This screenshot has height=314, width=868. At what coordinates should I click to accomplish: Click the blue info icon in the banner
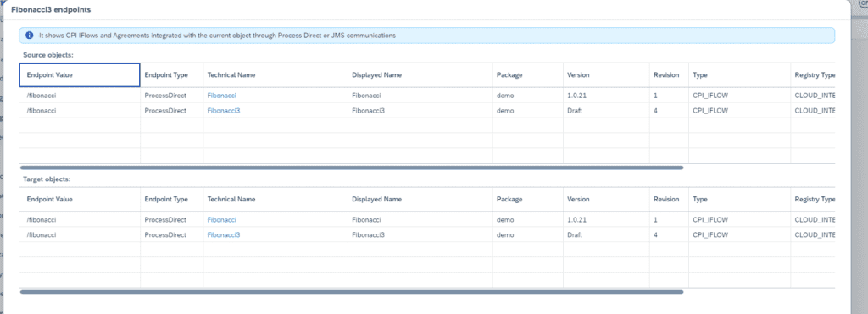30,35
